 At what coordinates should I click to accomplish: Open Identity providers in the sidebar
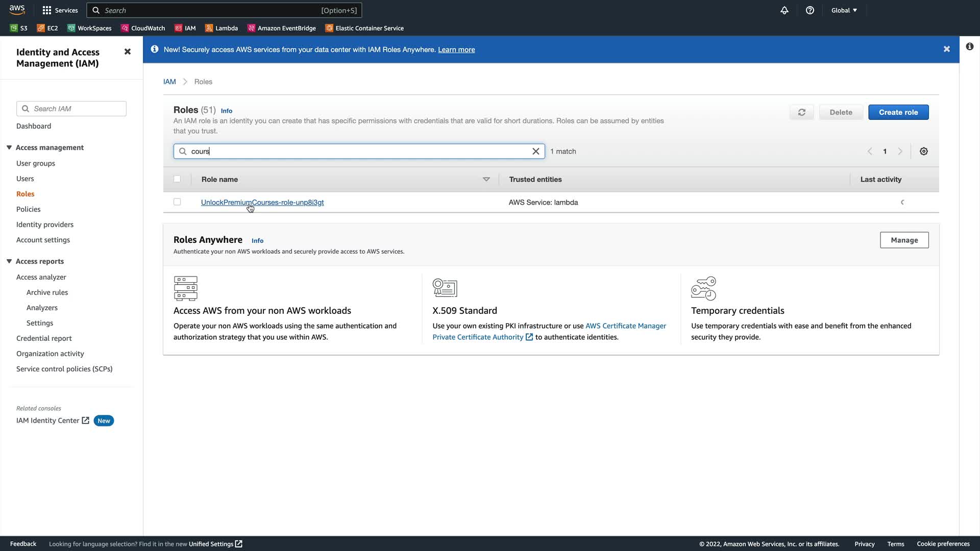[x=45, y=224]
